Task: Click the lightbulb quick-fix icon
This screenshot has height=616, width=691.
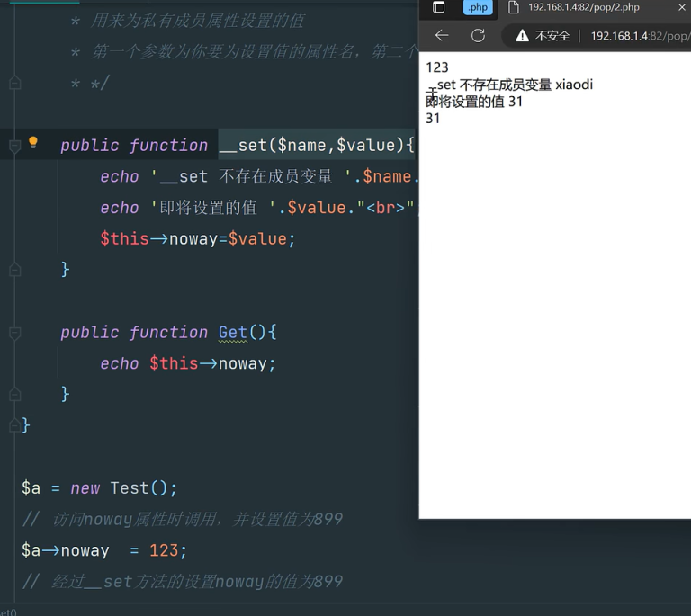Action: pos(33,143)
